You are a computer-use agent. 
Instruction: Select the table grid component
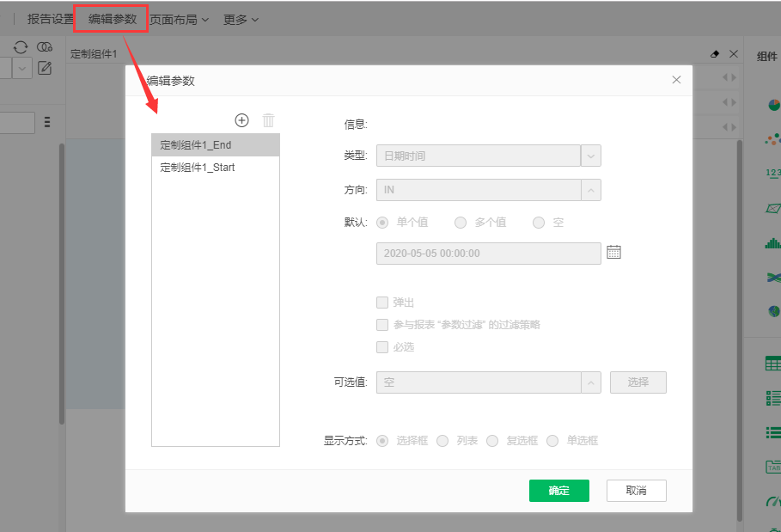click(x=773, y=364)
